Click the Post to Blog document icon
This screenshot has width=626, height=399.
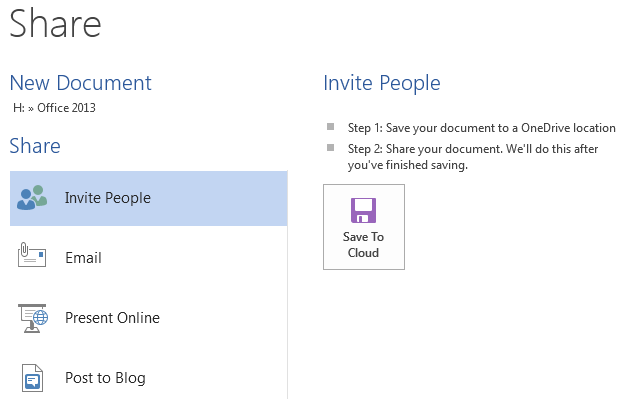point(32,378)
